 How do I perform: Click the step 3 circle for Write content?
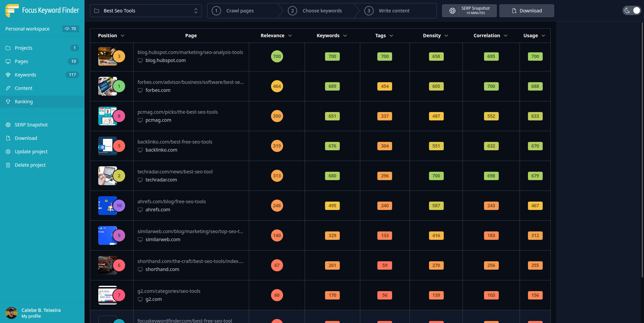click(369, 11)
